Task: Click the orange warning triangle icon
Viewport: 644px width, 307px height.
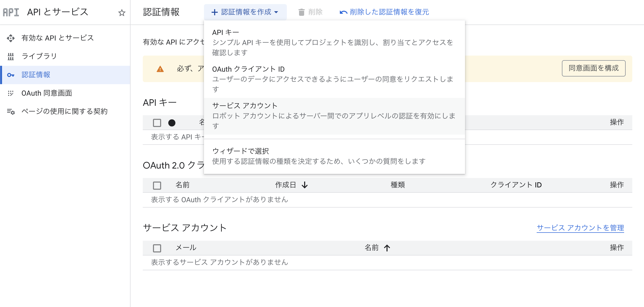Action: pyautogui.click(x=160, y=69)
